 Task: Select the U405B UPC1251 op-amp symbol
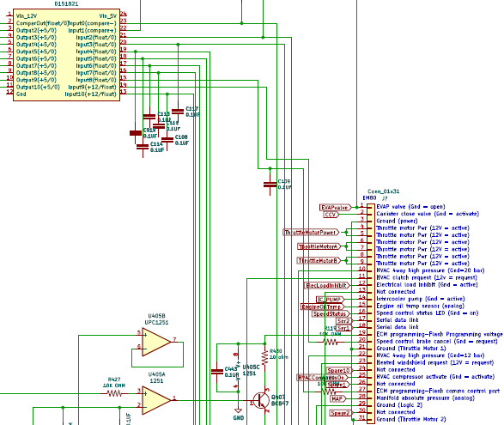pos(156,342)
